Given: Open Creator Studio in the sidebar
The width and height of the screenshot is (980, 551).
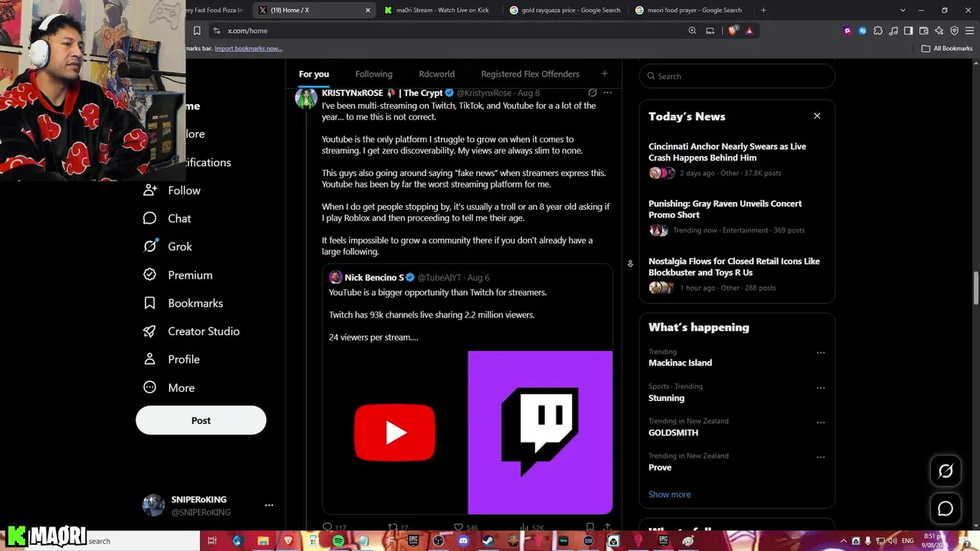Looking at the screenshot, I should pos(191,331).
